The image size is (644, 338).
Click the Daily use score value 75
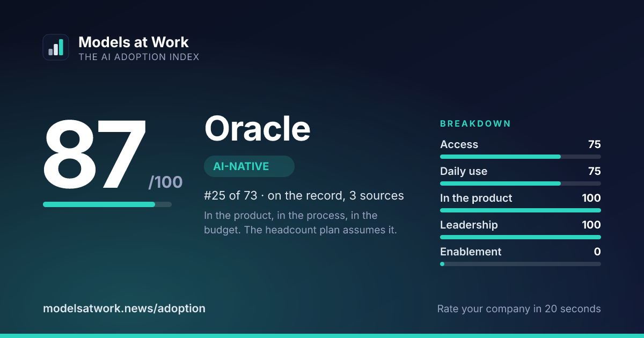pyautogui.click(x=594, y=171)
